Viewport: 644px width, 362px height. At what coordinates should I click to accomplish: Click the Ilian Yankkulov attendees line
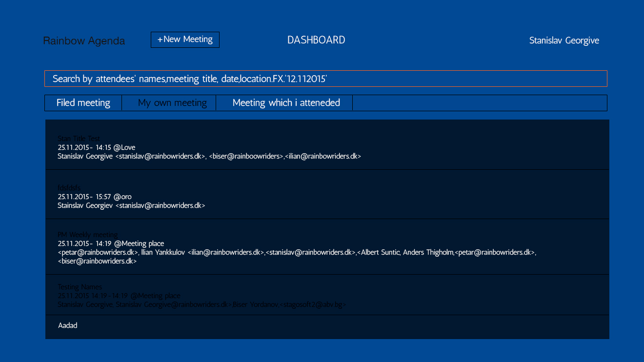pos(297,252)
